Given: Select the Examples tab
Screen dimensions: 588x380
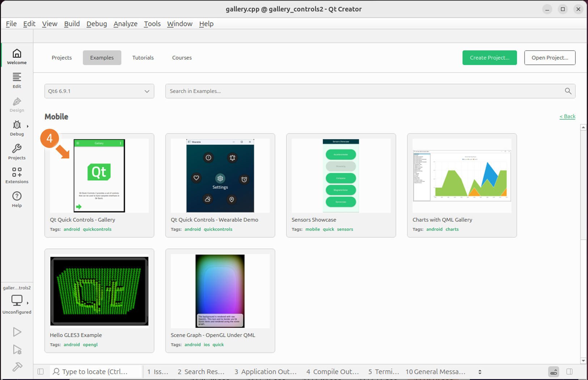Looking at the screenshot, I should tap(102, 58).
